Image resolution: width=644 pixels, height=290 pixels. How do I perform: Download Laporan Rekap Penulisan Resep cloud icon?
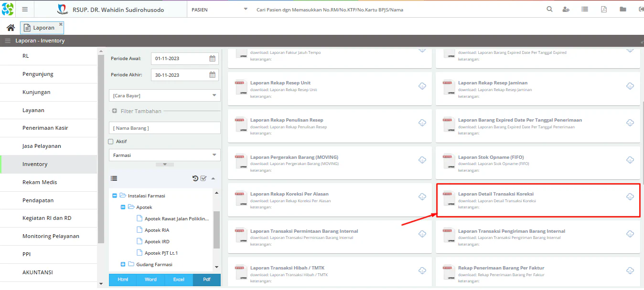pyautogui.click(x=422, y=123)
